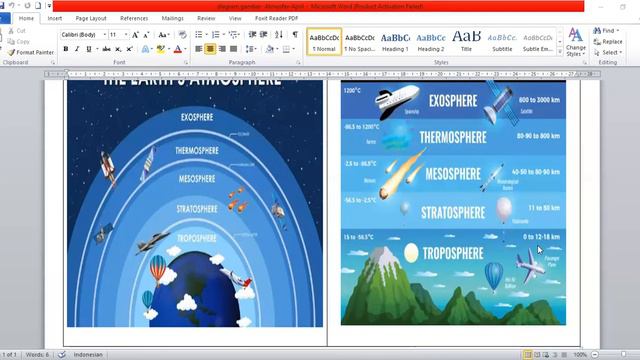Click Indonesian language indicator
The height and width of the screenshot is (360, 640).
tap(88, 354)
